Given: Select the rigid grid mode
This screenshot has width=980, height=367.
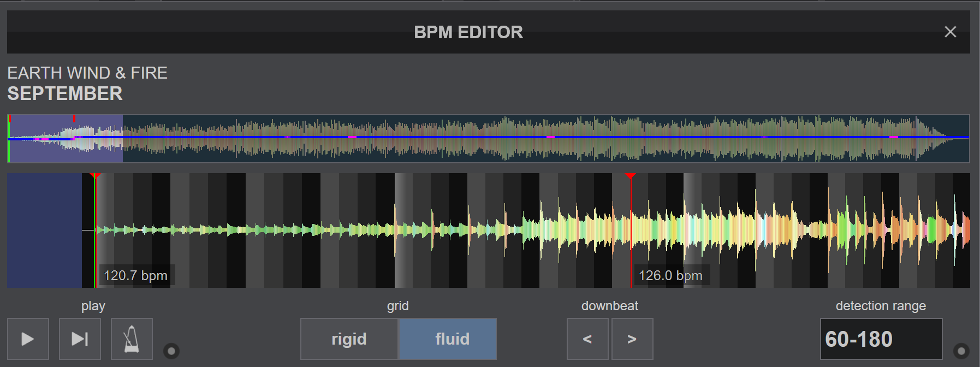Looking at the screenshot, I should [349, 339].
